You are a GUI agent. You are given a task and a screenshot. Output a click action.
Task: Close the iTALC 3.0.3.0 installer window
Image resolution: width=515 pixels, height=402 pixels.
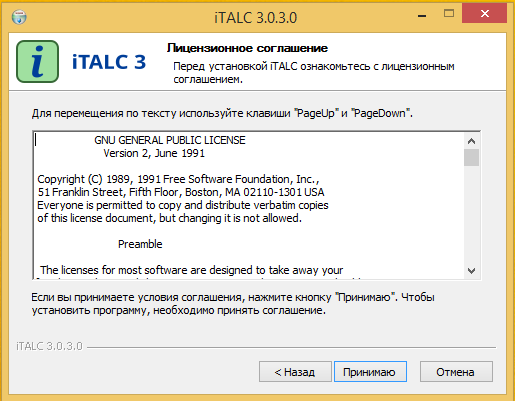click(x=484, y=14)
